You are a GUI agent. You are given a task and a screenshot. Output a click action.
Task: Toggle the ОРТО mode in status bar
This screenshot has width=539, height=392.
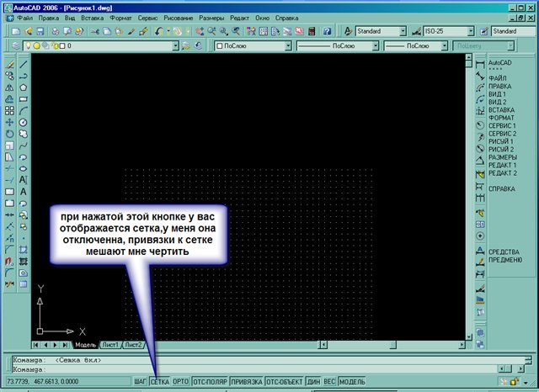click(x=180, y=382)
